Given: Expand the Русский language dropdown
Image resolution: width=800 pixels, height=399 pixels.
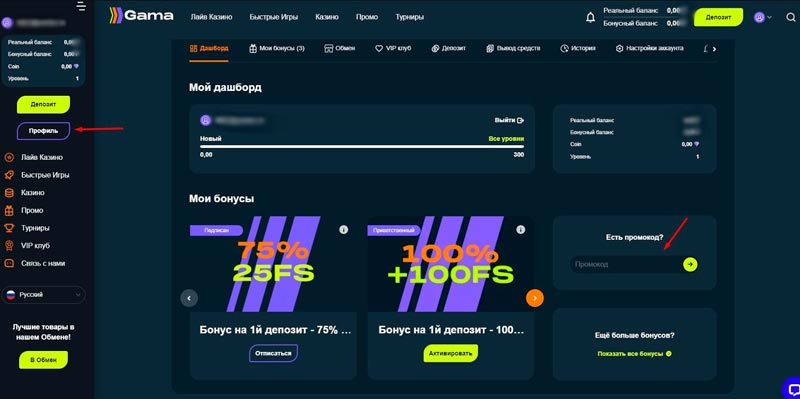Looking at the screenshot, I should point(43,295).
